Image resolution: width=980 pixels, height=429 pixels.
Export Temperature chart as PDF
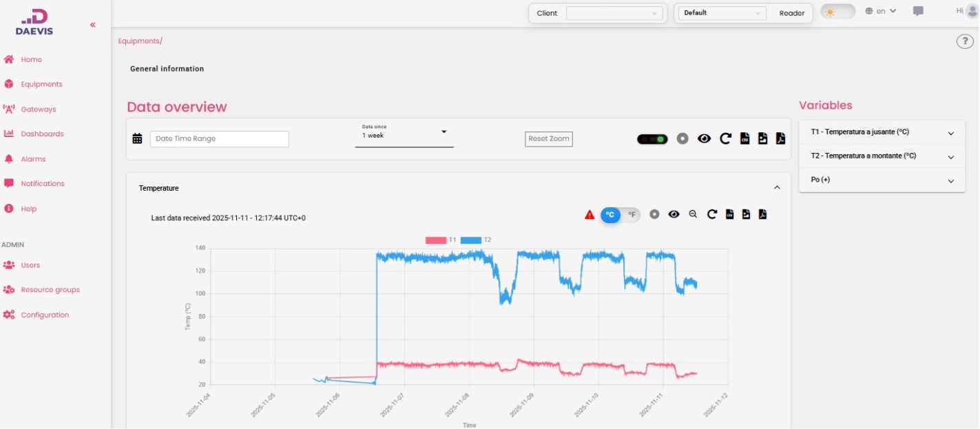(x=762, y=214)
